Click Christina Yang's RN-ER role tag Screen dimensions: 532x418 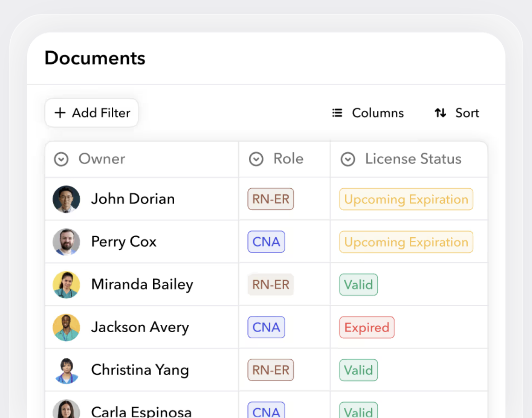[x=271, y=370]
